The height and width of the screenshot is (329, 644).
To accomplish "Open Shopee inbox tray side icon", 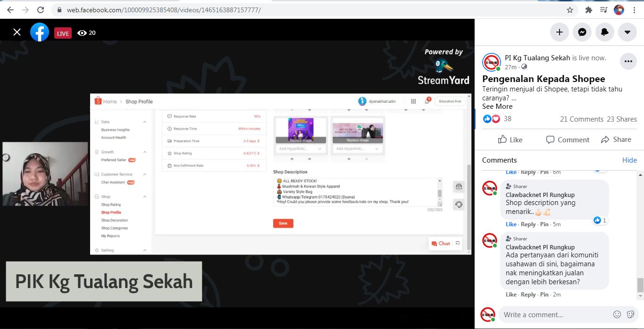I will click(x=459, y=187).
